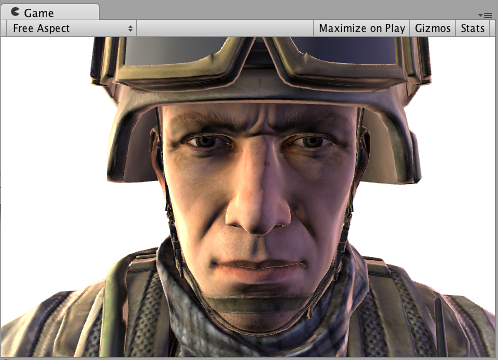Screen dimensions: 498x360
Task: Toggle the Stats overlay
Action: 472,28
